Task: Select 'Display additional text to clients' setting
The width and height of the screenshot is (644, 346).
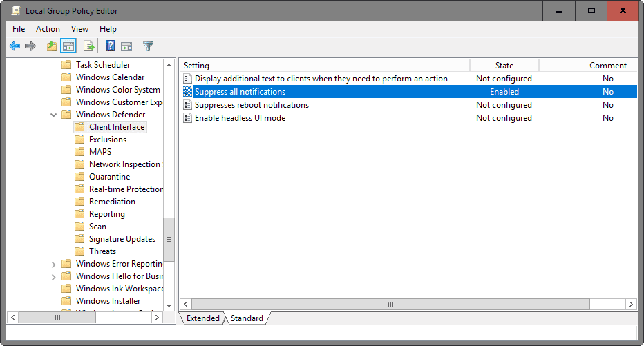Action: click(321, 79)
